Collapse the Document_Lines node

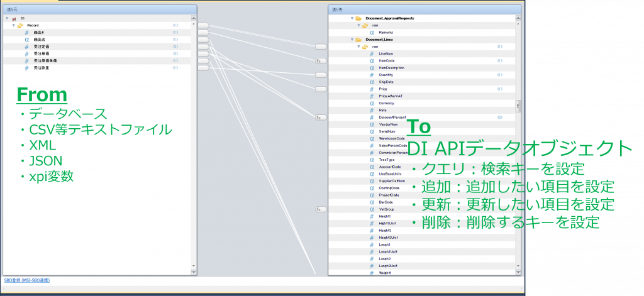click(352, 39)
